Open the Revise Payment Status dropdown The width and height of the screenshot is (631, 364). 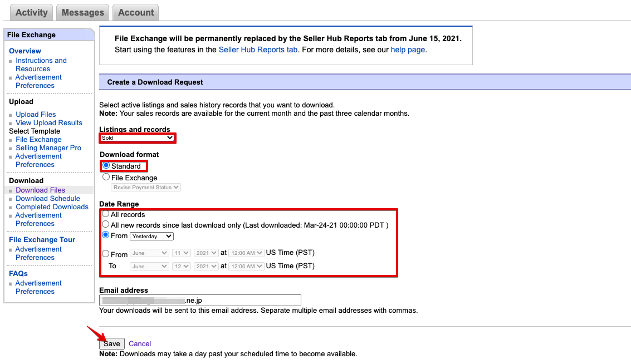(146, 188)
